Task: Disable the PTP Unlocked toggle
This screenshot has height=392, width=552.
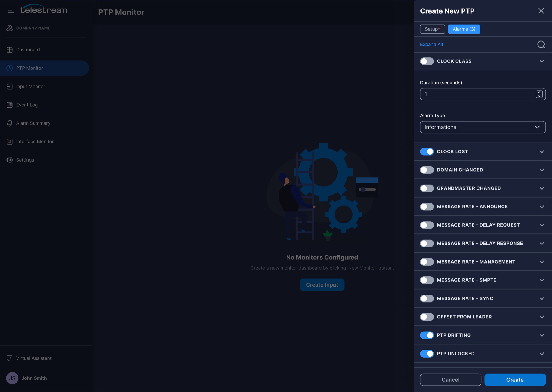Action: click(427, 353)
